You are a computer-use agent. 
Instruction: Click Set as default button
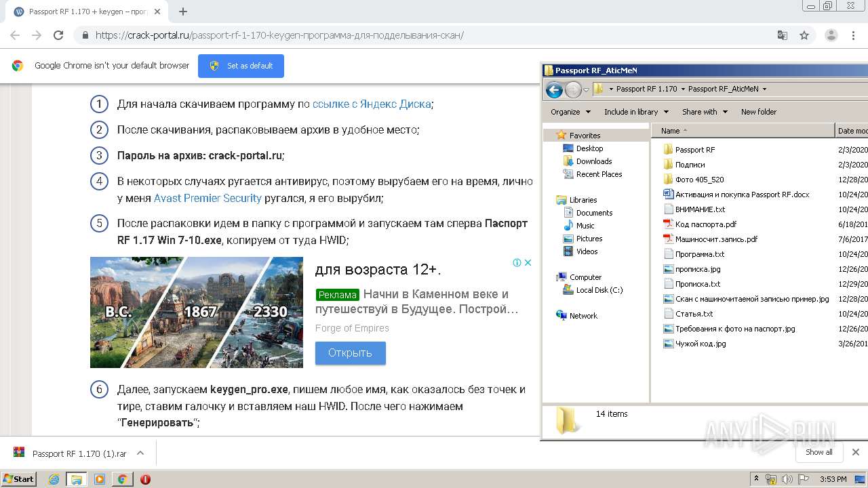coord(241,66)
